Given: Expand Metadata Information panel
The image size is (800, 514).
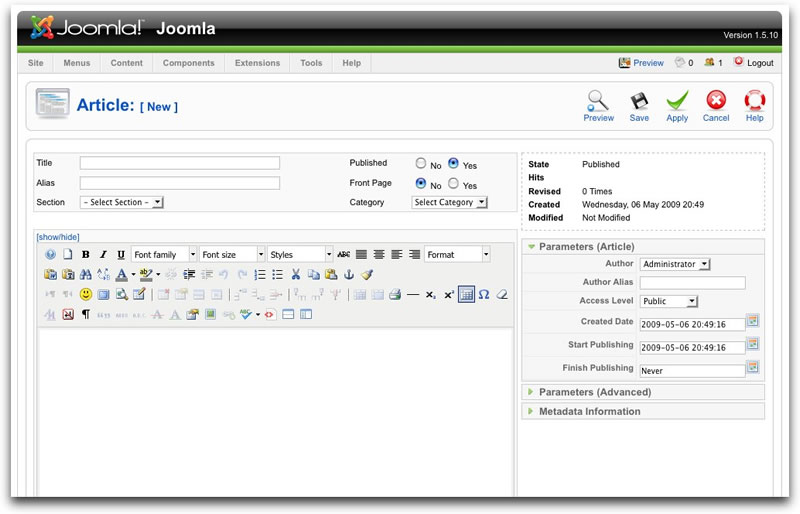Looking at the screenshot, I should point(643,411).
